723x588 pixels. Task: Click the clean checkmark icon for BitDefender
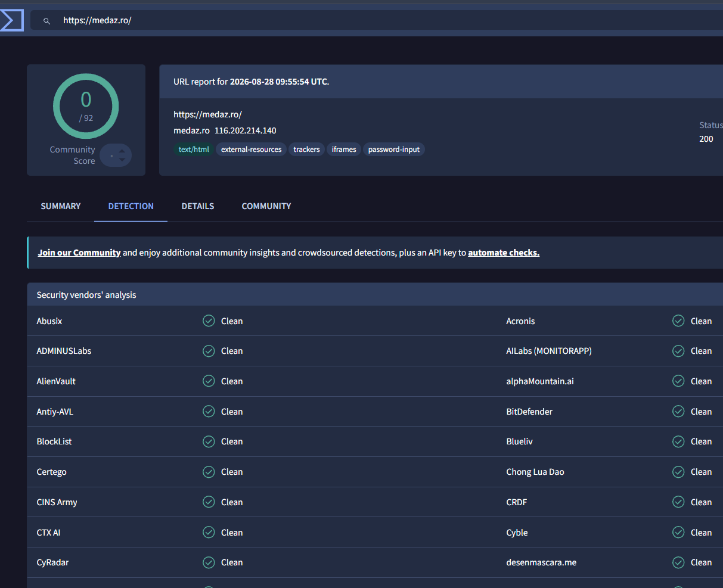(x=678, y=411)
